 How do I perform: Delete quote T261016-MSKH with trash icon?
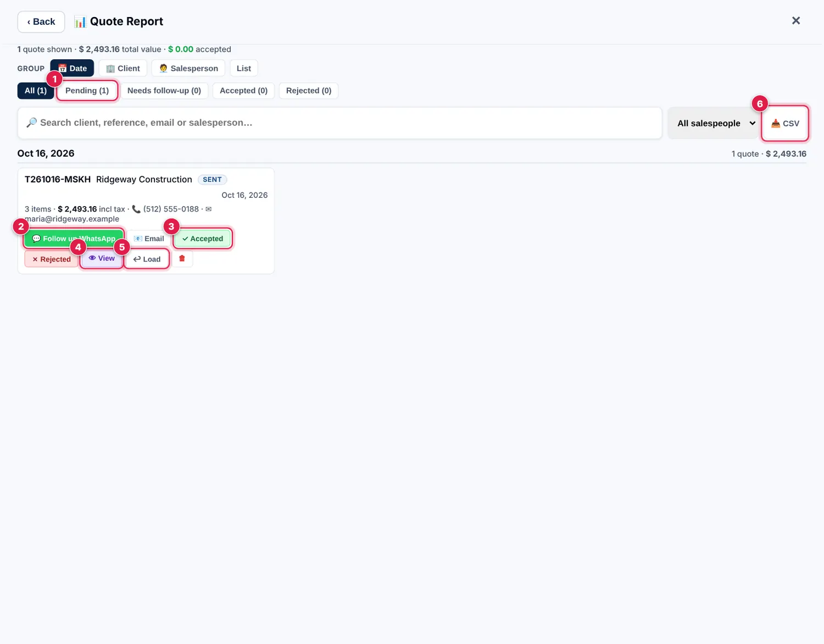click(182, 259)
